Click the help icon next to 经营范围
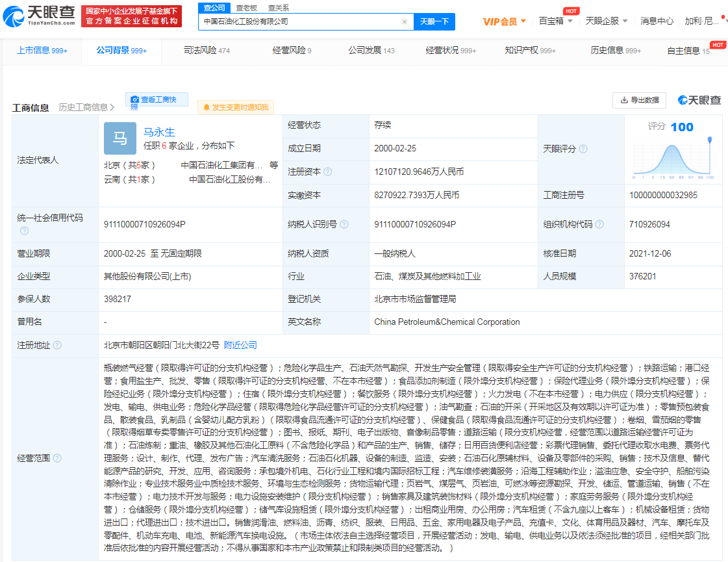The image size is (728, 562). click(x=57, y=458)
